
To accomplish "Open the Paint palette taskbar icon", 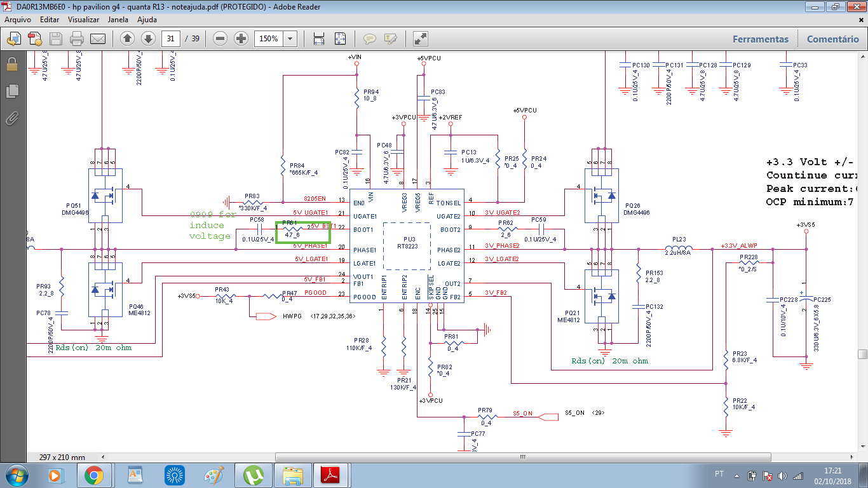I will pyautogui.click(x=214, y=475).
